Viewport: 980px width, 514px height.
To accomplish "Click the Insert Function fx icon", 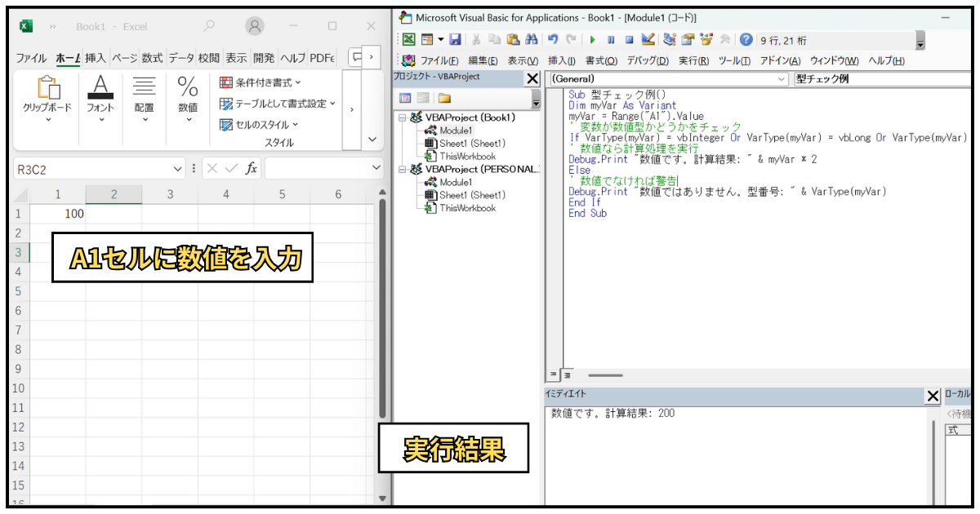I will click(x=252, y=168).
